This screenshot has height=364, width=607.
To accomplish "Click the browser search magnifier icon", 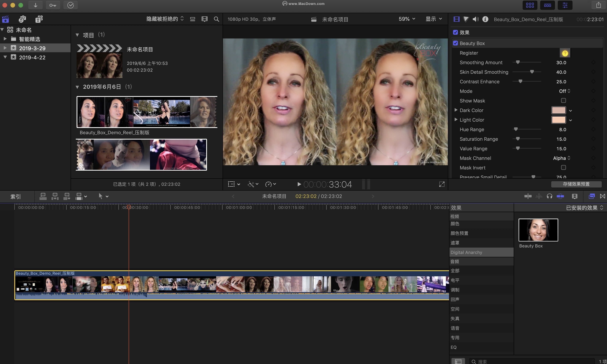I will pos(216,19).
